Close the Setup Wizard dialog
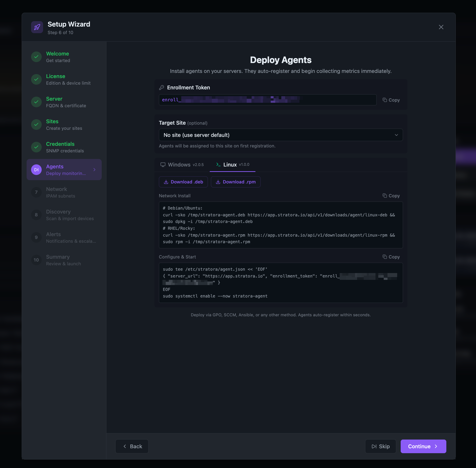Screen dimensions: 476x468 pyautogui.click(x=441, y=27)
